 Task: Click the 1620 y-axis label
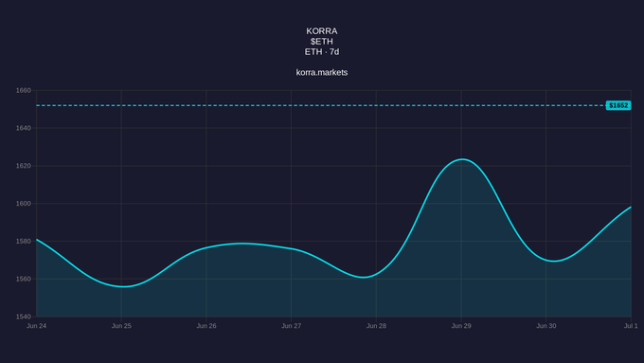click(x=24, y=166)
